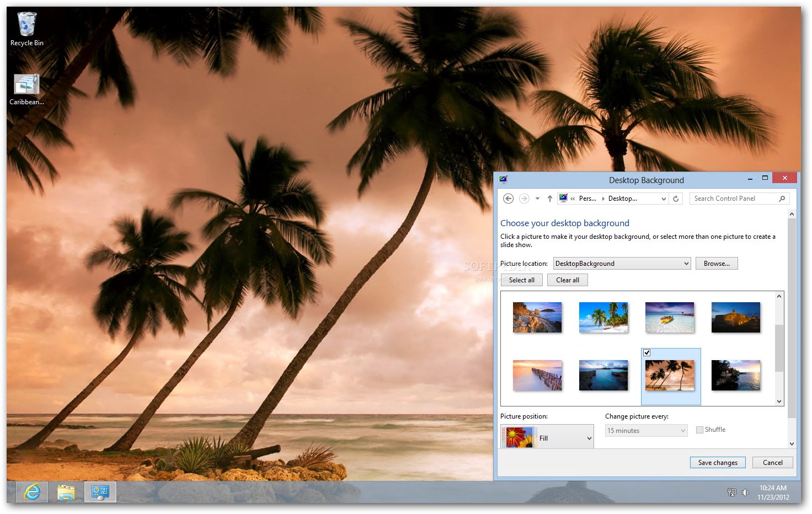Choose the night fortress thumbnail
This screenshot has width=812, height=514.
[736, 317]
